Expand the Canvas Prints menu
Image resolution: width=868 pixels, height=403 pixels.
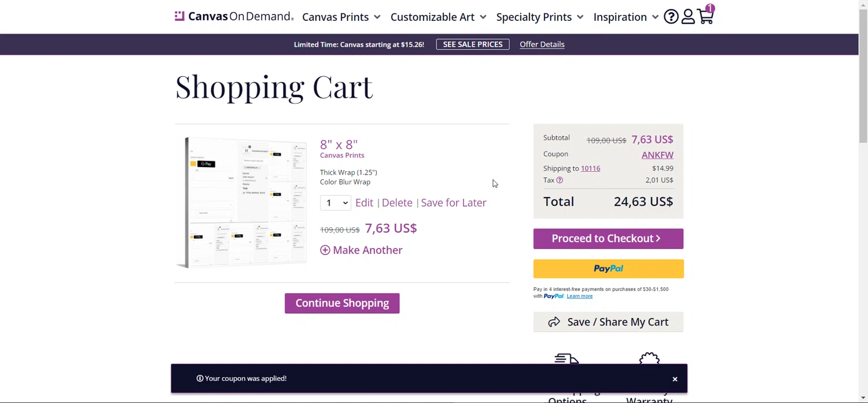point(341,17)
